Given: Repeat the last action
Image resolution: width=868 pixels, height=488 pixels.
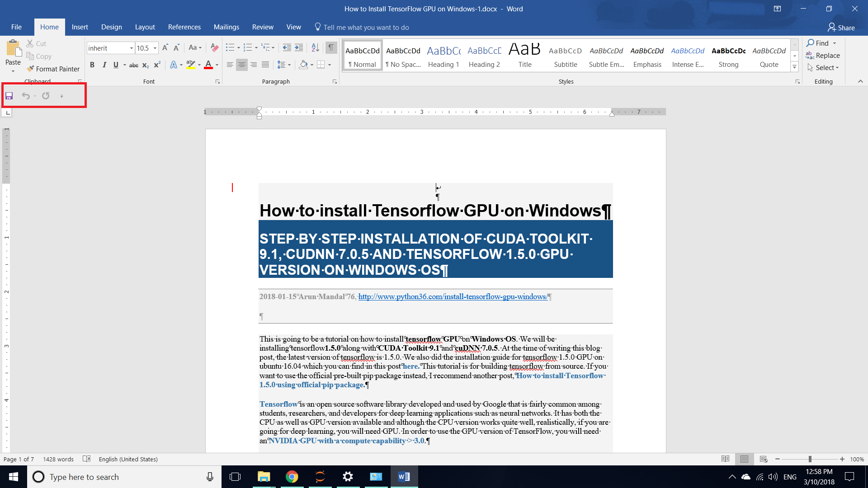Looking at the screenshot, I should (x=46, y=96).
